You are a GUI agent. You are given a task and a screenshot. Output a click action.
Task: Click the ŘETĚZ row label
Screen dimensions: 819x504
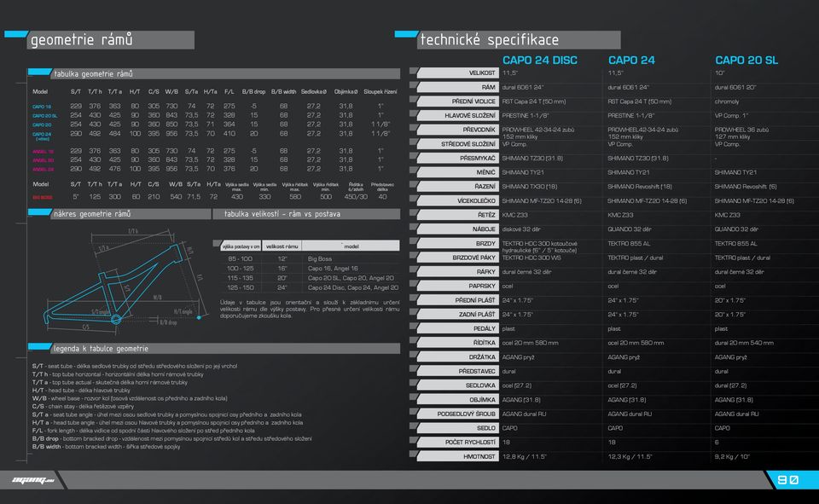[457, 215]
